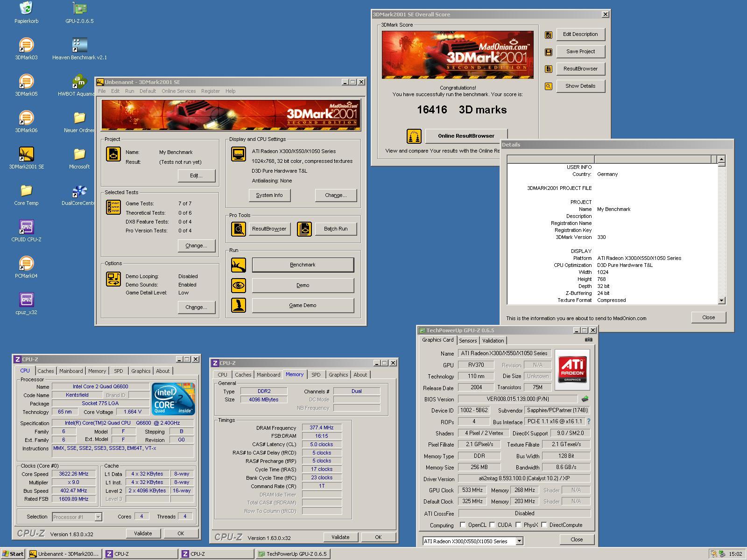Click the GPU-Z screenshot camera icon
The width and height of the screenshot is (747, 560).
point(588,340)
